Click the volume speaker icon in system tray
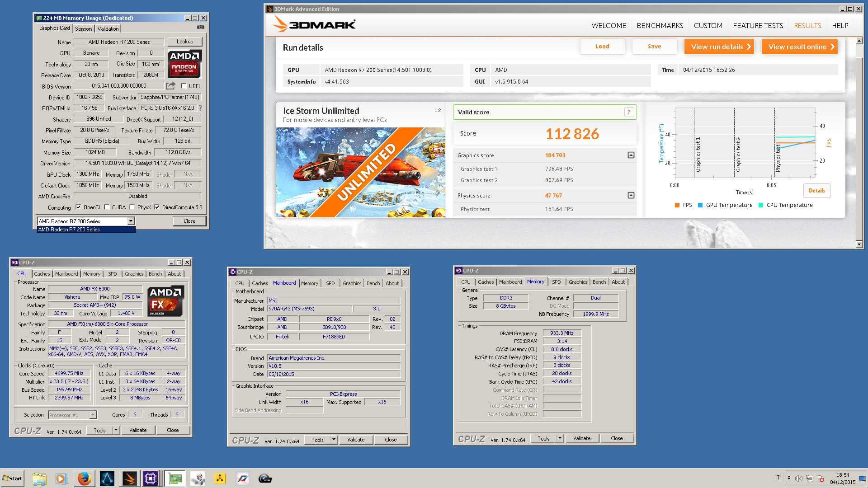Screen dimensions: 868x488 (x=799, y=479)
